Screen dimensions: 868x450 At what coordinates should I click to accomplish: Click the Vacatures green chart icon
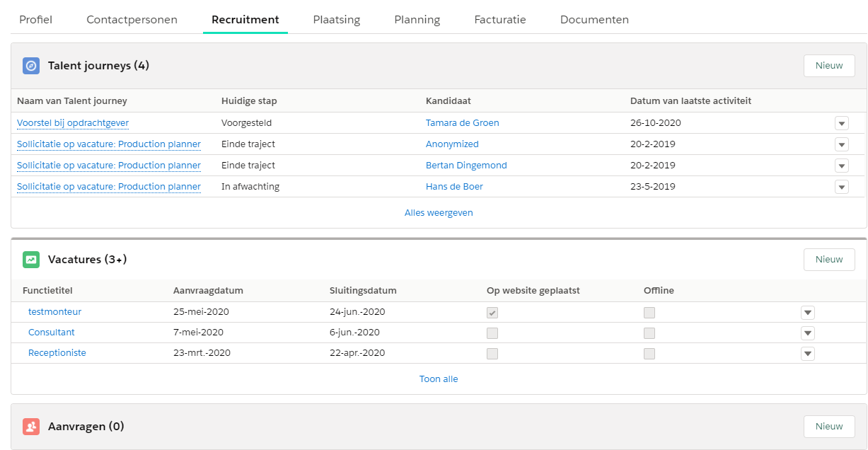31,260
